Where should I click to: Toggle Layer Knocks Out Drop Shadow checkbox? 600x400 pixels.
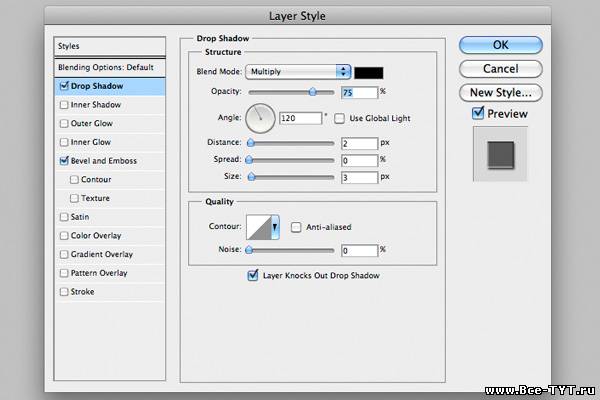[x=253, y=275]
